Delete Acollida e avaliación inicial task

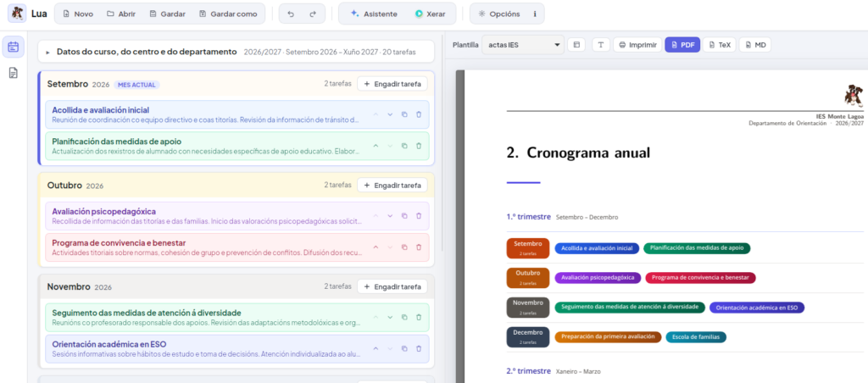click(419, 114)
